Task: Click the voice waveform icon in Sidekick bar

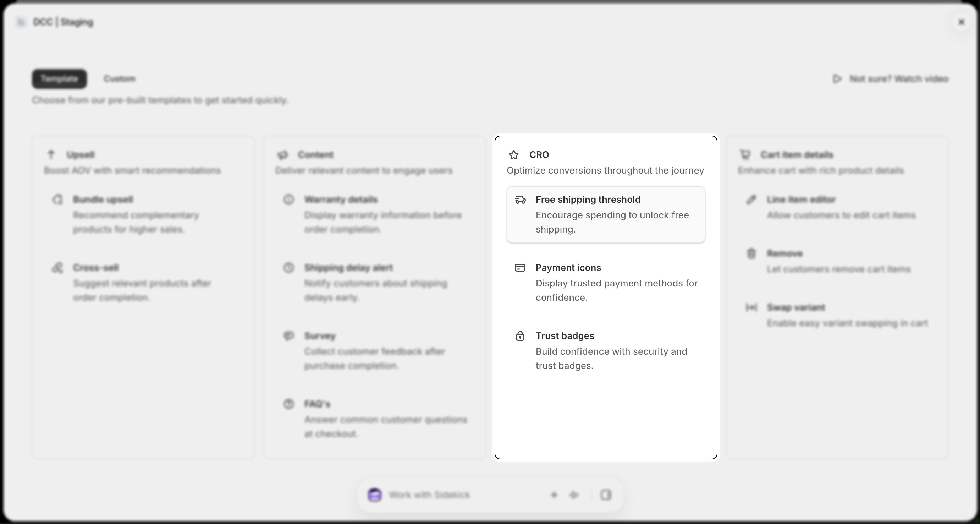Action: (x=574, y=495)
